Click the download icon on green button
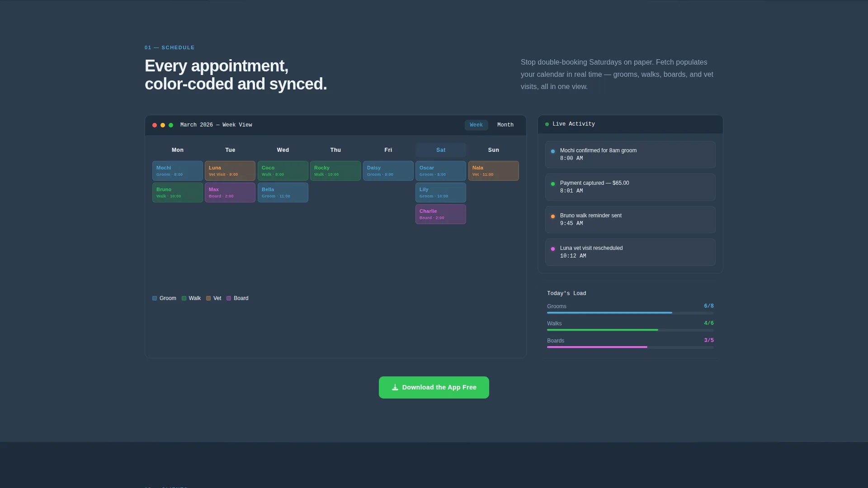 [395, 387]
